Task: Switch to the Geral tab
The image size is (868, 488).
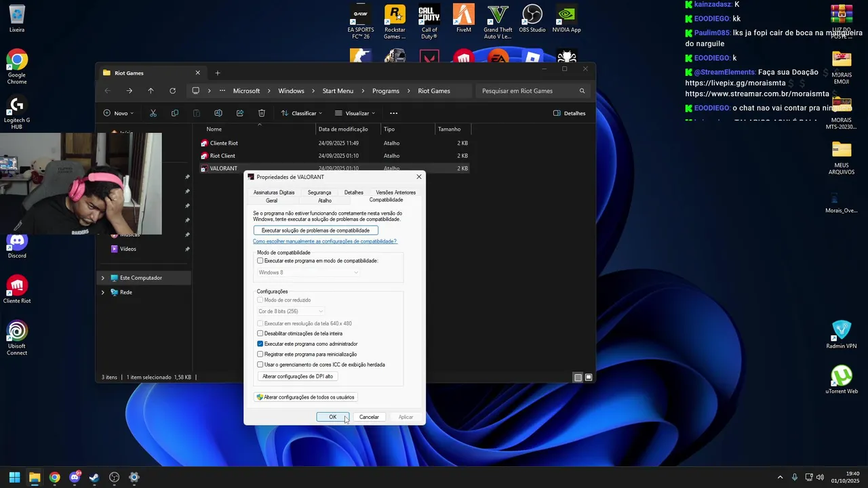Action: point(271,201)
